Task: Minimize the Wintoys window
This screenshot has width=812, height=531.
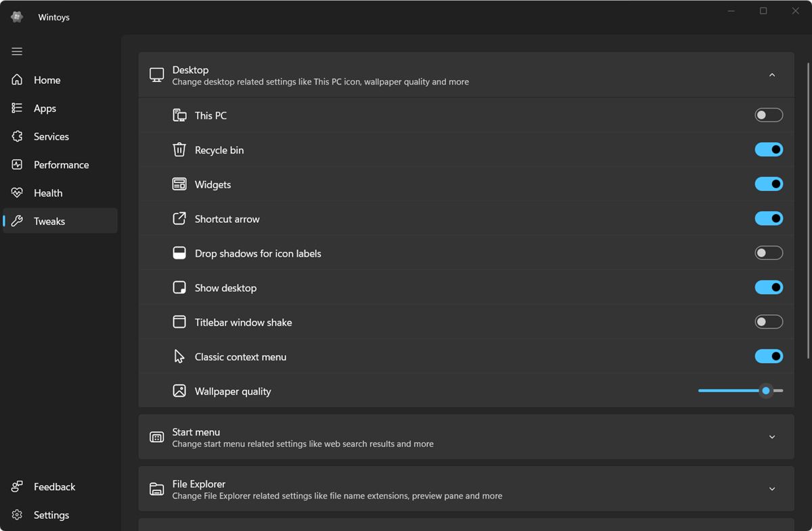Action: point(731,11)
